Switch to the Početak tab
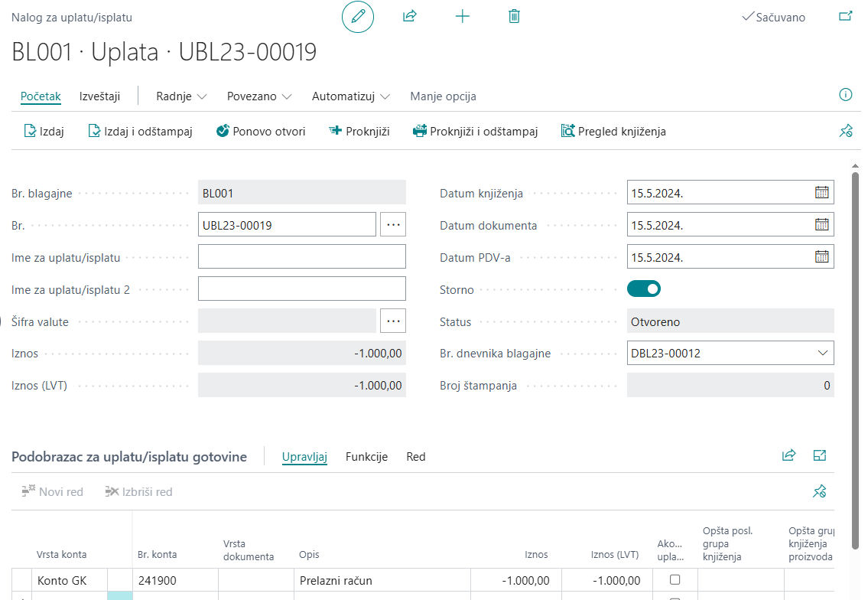 (41, 96)
